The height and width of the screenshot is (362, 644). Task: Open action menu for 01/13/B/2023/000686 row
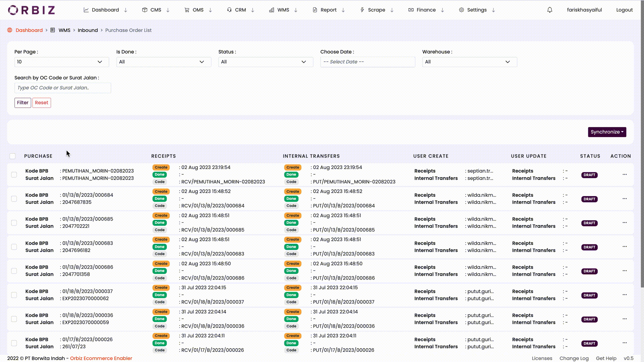[625, 271]
